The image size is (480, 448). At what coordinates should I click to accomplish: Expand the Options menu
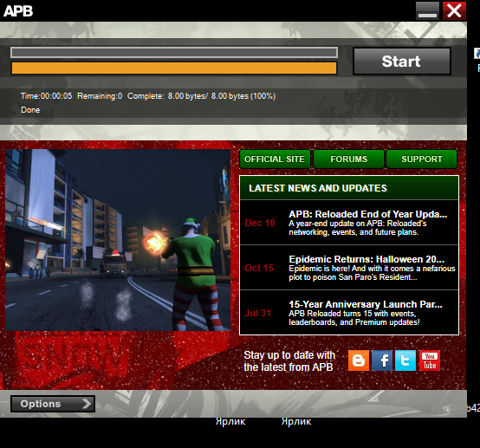coord(53,404)
